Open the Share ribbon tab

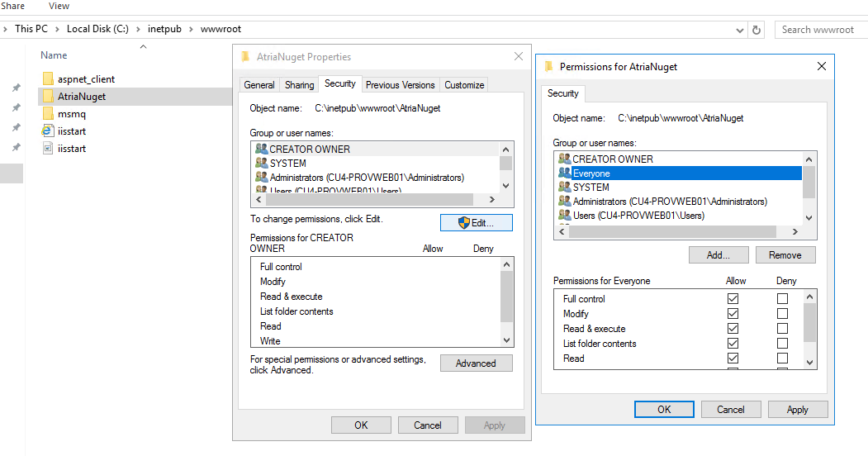click(12, 6)
